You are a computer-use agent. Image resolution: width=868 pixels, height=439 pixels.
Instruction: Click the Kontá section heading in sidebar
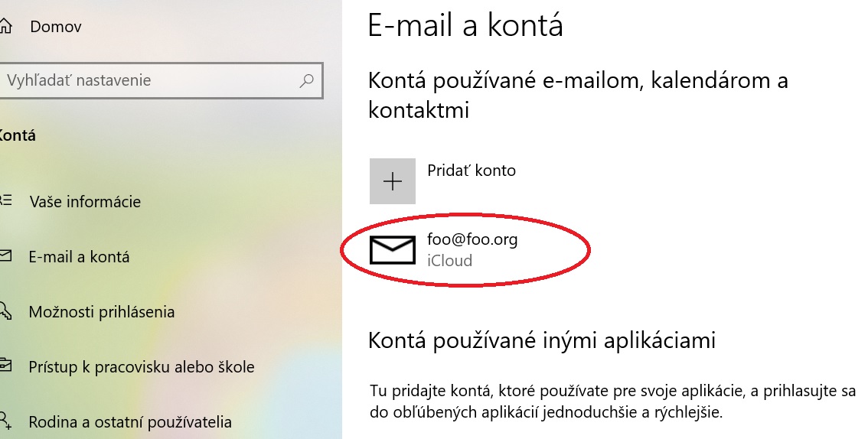18,135
